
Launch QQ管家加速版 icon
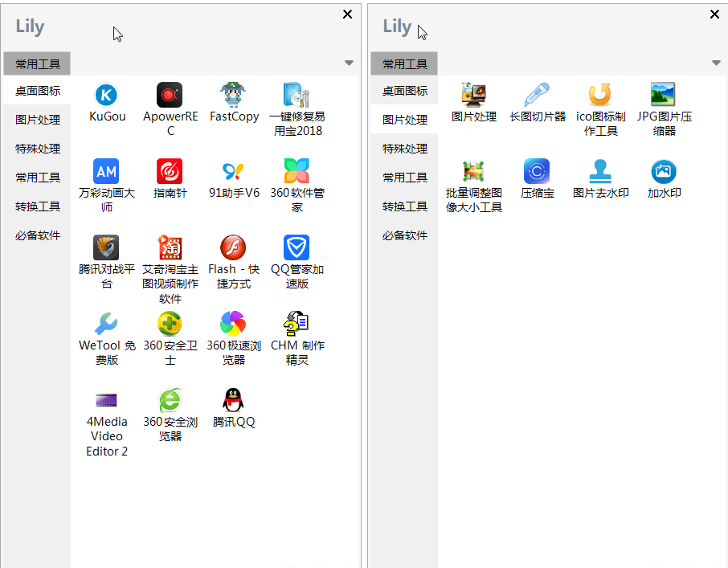tap(297, 247)
